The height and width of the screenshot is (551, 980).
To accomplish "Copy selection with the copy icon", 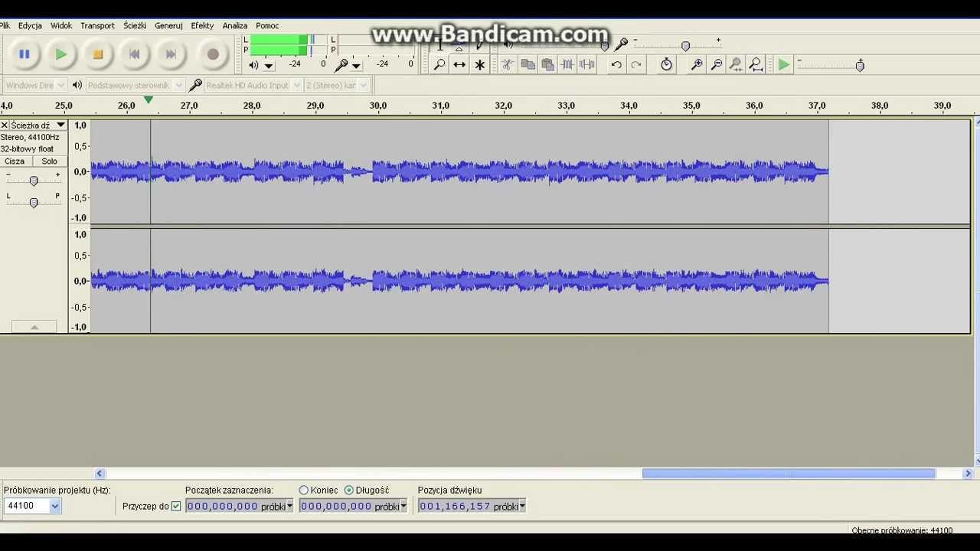I will click(528, 65).
